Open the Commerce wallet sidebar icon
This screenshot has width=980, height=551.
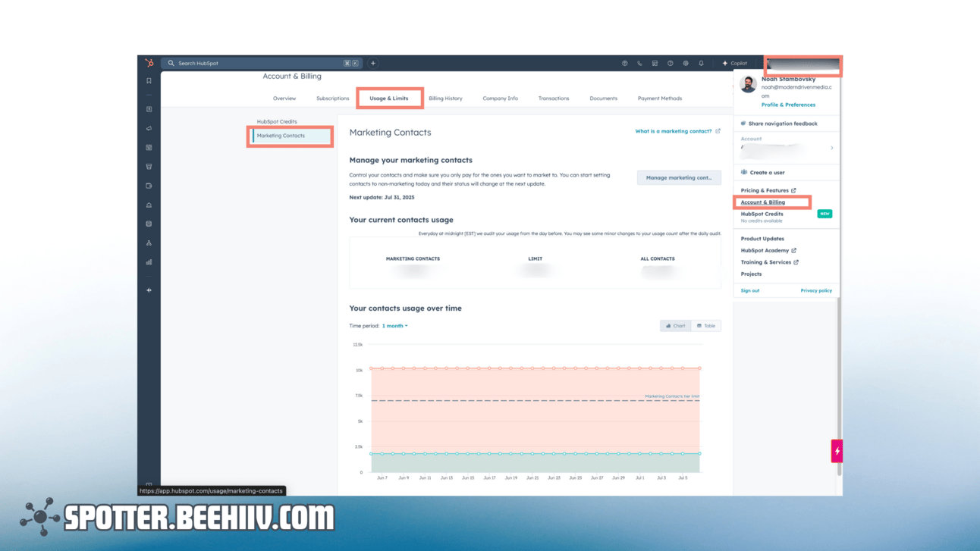coord(149,186)
